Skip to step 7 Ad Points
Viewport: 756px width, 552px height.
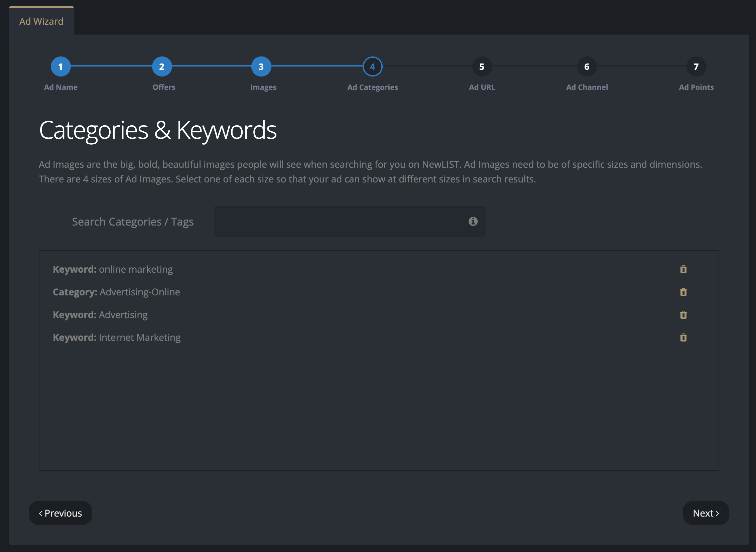pyautogui.click(x=696, y=66)
